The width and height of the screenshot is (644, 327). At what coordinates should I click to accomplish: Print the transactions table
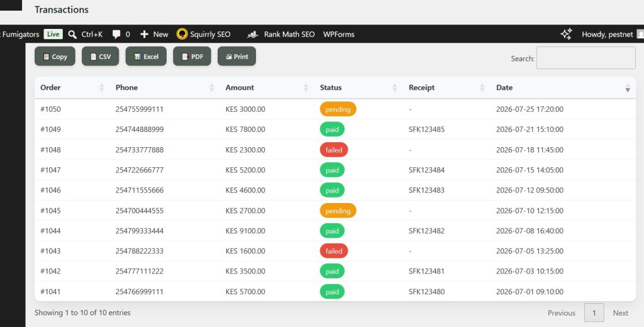(236, 56)
